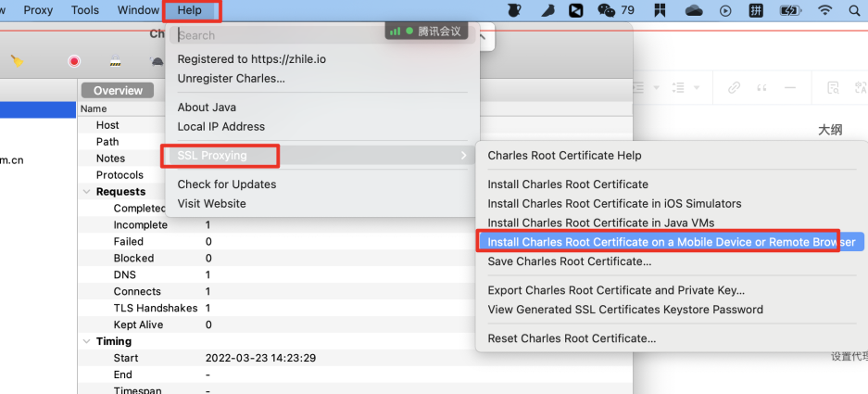Click the 腾讯会议 meeting status indicator

[x=427, y=32]
